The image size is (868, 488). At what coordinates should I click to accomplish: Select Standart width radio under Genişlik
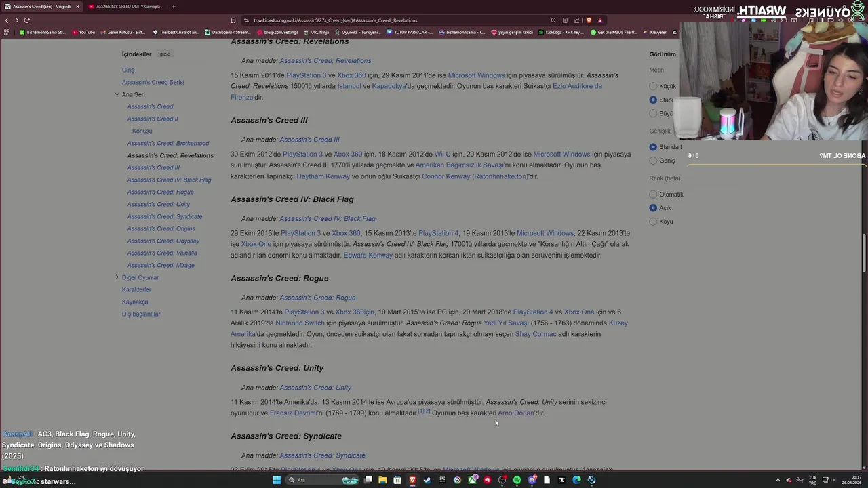point(653,147)
